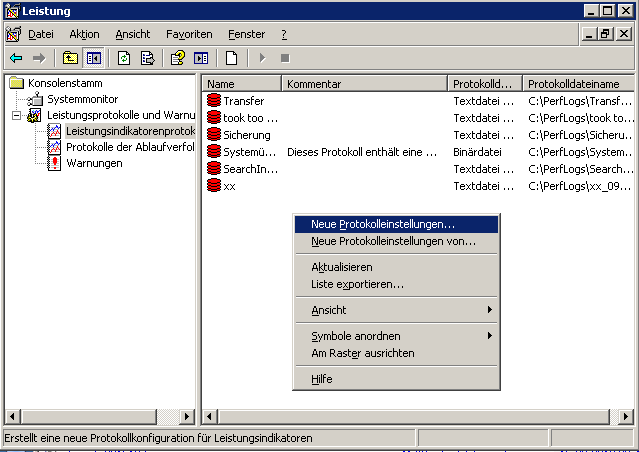Select the Konsolenstamm root label
This screenshot has height=452, width=639.
coord(65,83)
